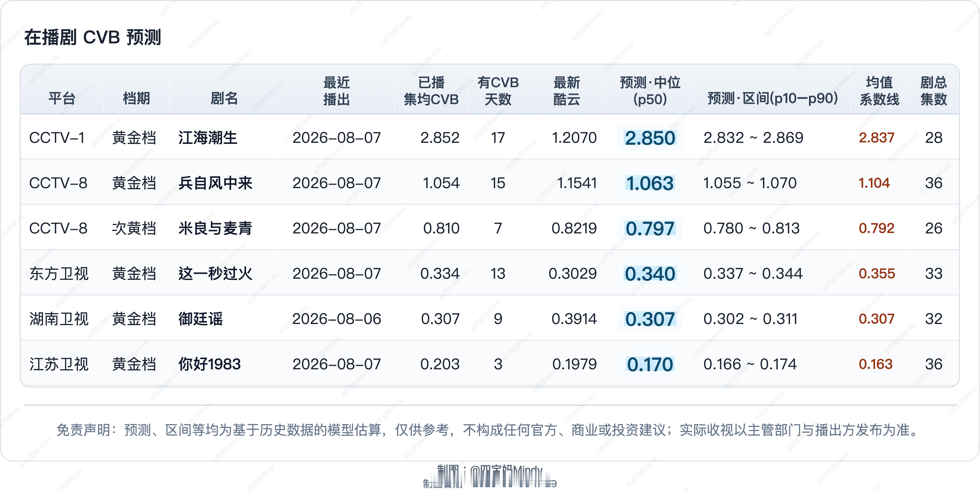Screen dimensions: 980x491
Task: Select the 江苏卫视 platform cell
Action: [x=59, y=364]
